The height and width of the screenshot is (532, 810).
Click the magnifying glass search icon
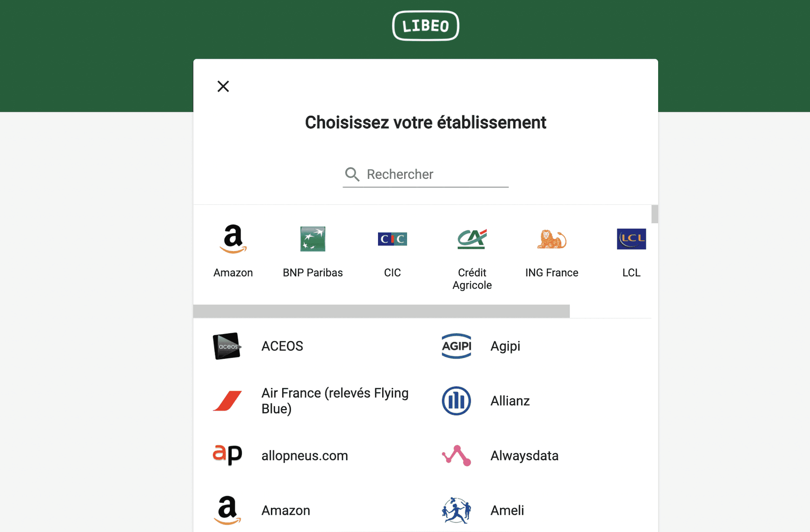click(x=352, y=174)
